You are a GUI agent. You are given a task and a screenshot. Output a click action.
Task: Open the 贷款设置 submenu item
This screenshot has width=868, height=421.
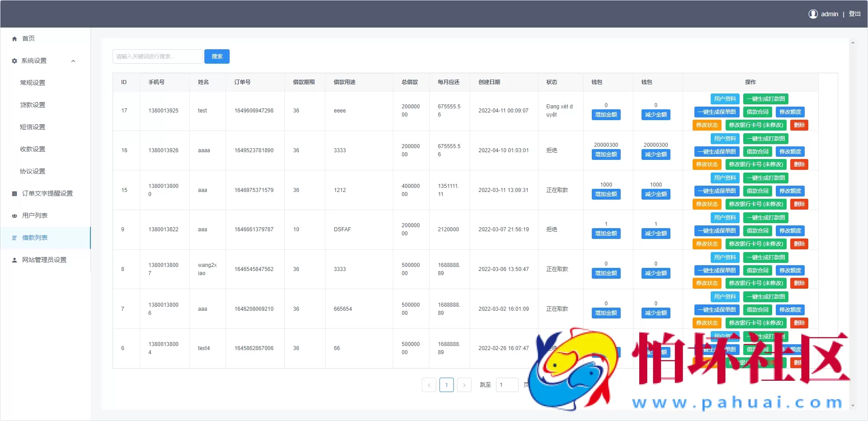tap(33, 105)
